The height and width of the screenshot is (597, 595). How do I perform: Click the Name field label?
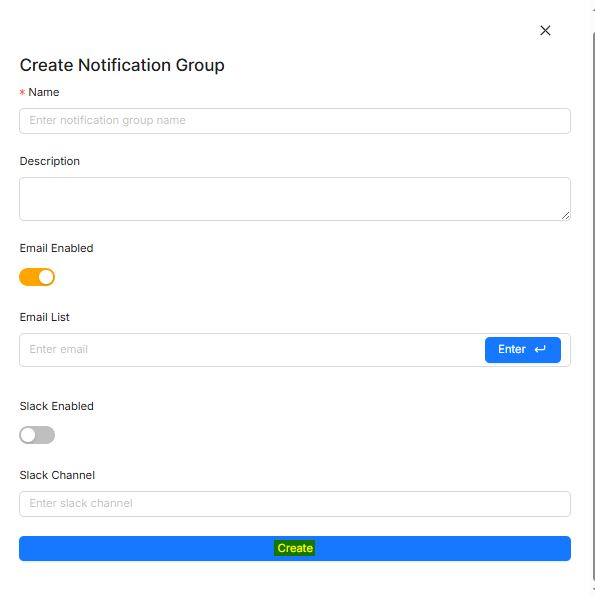pyautogui.click(x=44, y=92)
